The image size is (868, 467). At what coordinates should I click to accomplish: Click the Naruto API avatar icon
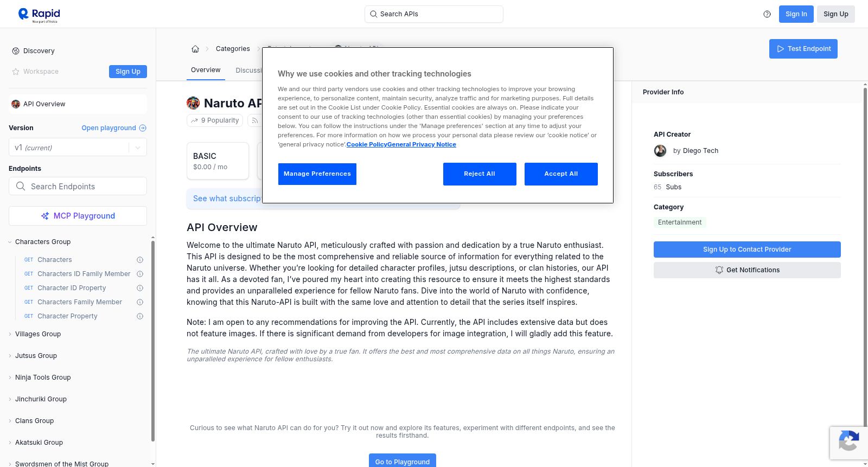[193, 103]
